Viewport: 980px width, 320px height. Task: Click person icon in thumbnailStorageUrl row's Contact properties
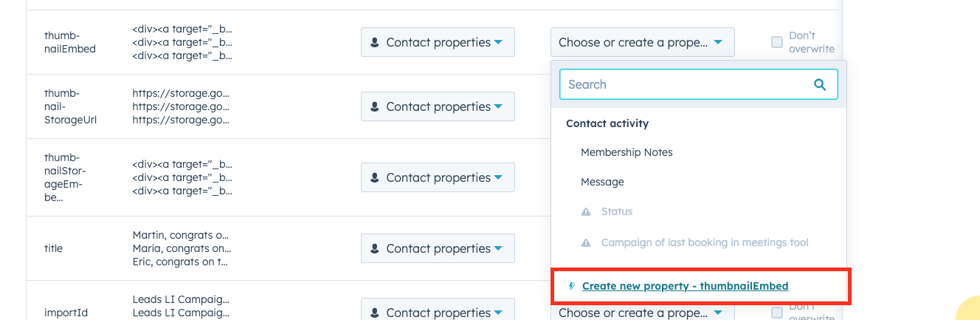375,106
